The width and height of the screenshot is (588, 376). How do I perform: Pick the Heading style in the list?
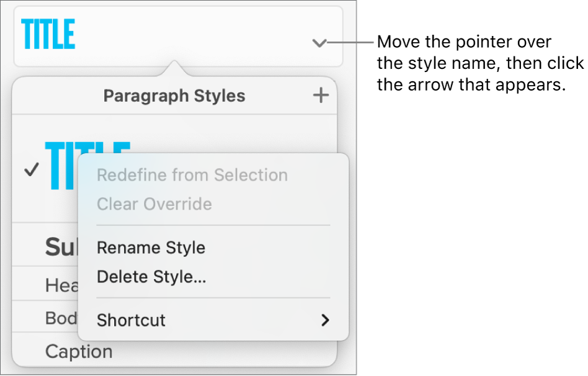[x=61, y=285]
